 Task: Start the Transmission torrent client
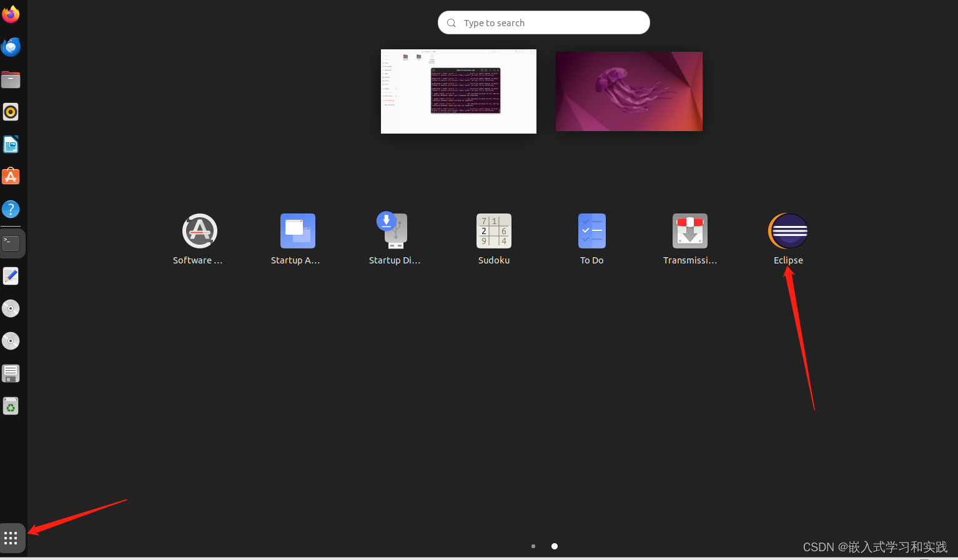[689, 231]
